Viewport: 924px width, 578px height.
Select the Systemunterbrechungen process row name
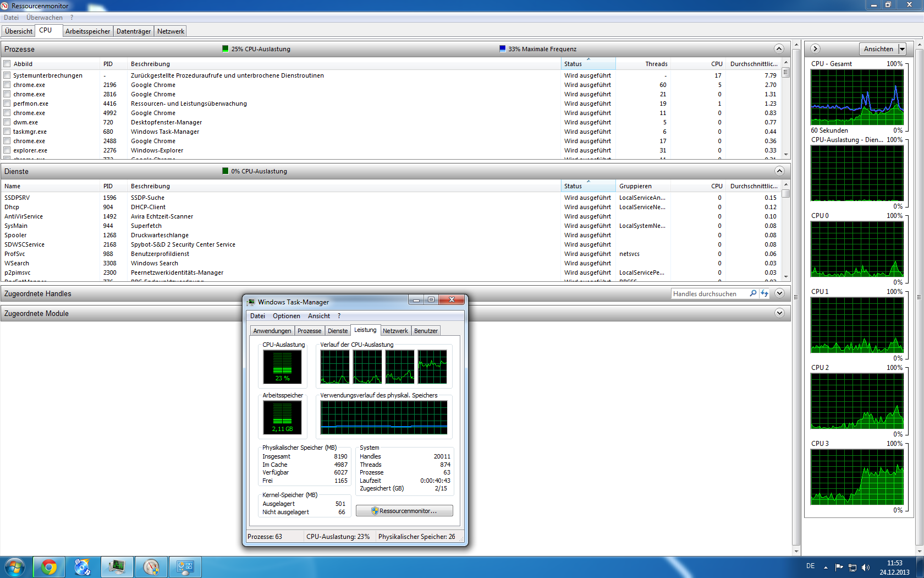[48, 75]
